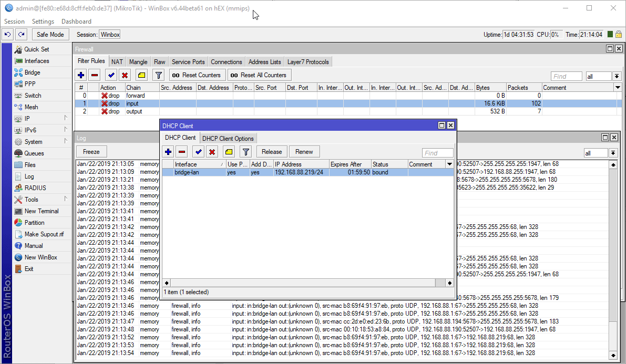The height and width of the screenshot is (364, 626).
Task: Open Partition in sidebar
Action: (34, 223)
